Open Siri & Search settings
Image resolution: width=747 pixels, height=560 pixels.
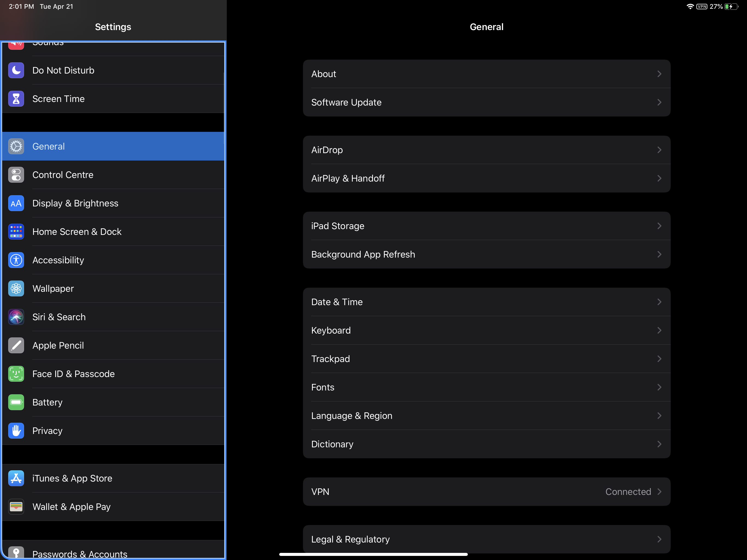point(113,317)
